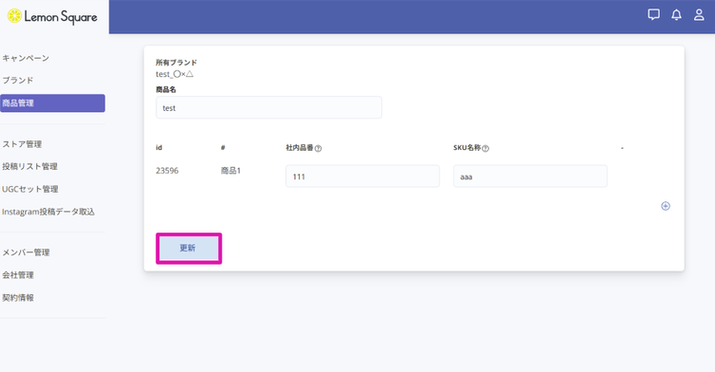This screenshot has height=372, width=715.
Task: Click the 商品1 row label
Action: click(231, 170)
